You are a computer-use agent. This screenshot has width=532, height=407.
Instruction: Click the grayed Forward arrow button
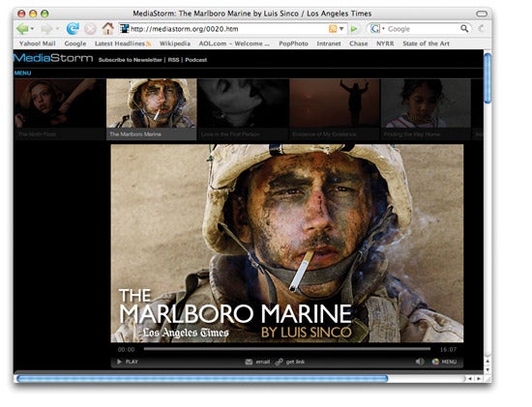pos(46,29)
